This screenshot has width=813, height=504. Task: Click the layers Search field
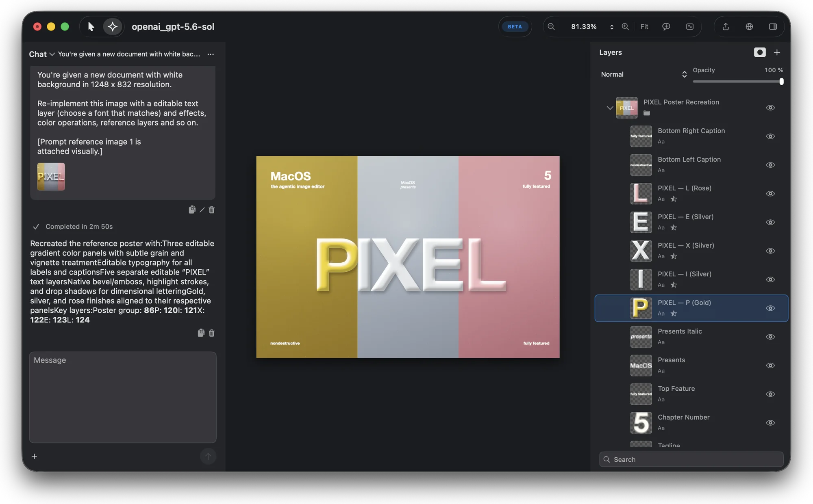coord(691,459)
